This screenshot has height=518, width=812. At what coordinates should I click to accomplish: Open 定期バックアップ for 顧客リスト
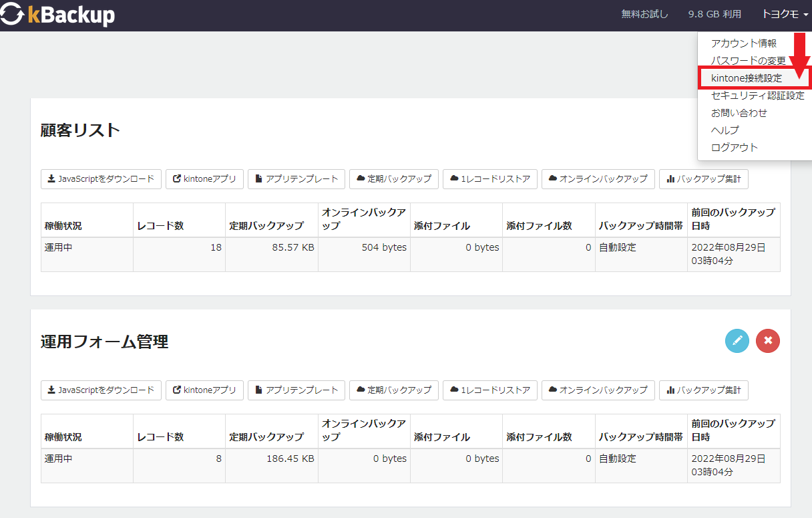point(394,179)
